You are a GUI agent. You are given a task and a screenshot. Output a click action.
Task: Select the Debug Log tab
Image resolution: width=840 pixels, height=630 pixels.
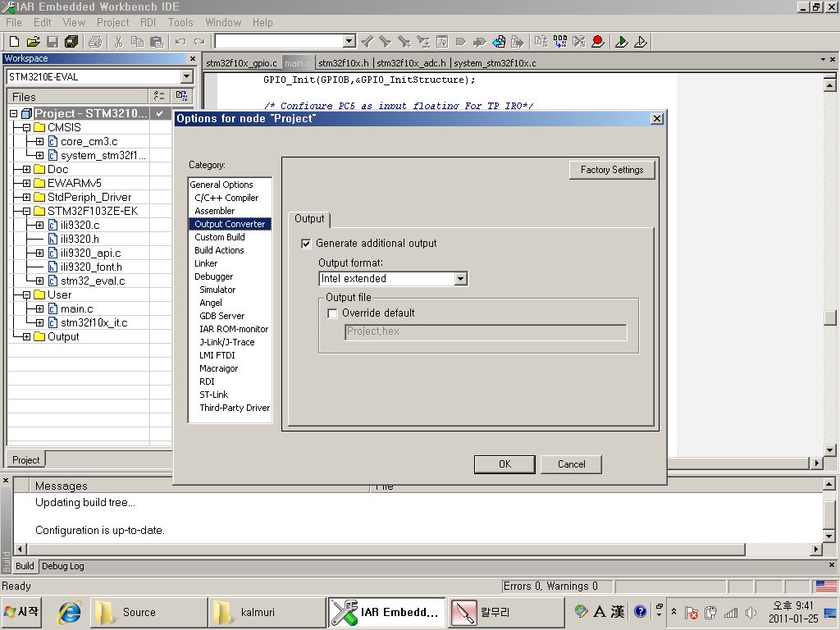click(x=62, y=566)
